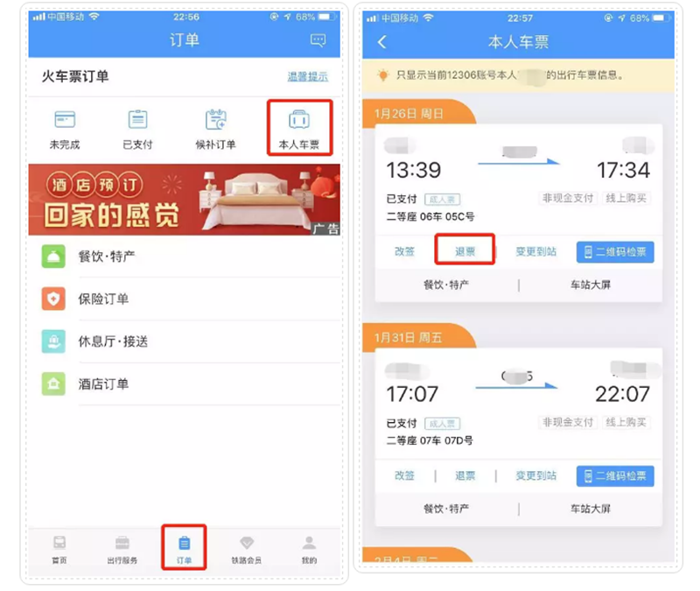The width and height of the screenshot is (700, 591).
Task: Switch to the 出行服务 travel services tab
Action: pos(122,550)
